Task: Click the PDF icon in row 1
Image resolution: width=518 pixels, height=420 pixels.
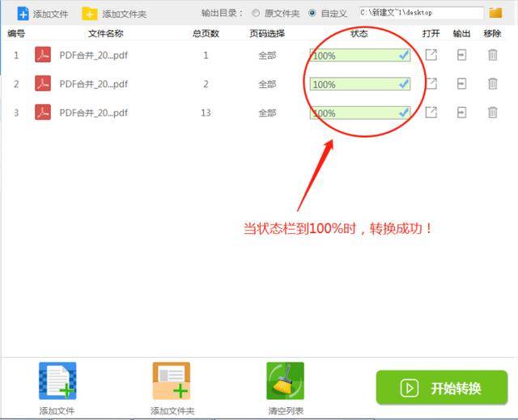Action: click(x=43, y=55)
